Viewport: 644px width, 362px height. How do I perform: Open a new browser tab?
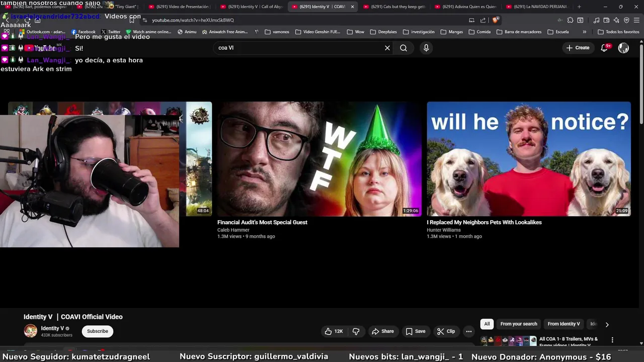(579, 7)
